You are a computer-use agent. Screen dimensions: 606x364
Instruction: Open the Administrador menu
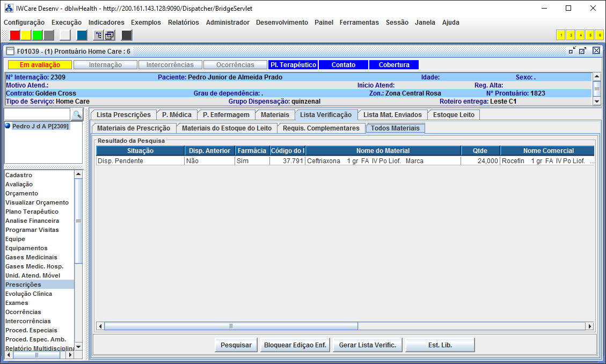click(x=228, y=23)
